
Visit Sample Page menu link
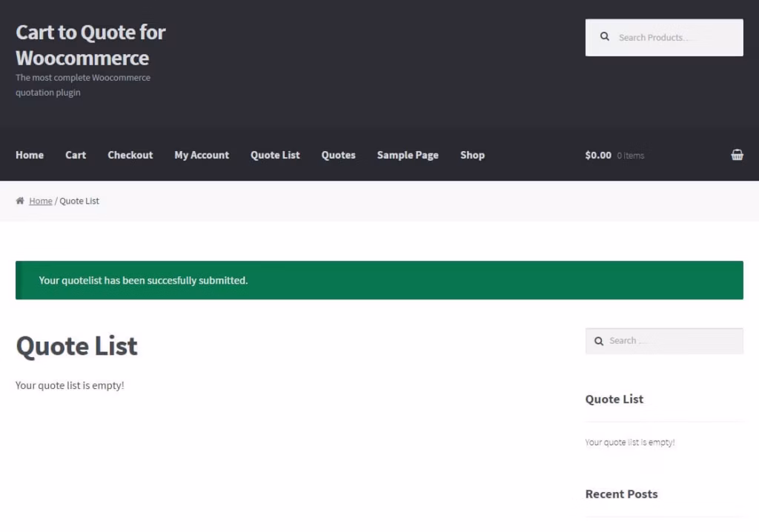408,155
